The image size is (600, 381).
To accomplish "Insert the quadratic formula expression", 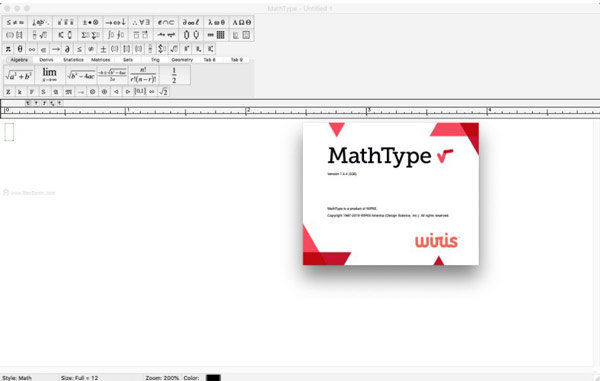I will point(112,75).
